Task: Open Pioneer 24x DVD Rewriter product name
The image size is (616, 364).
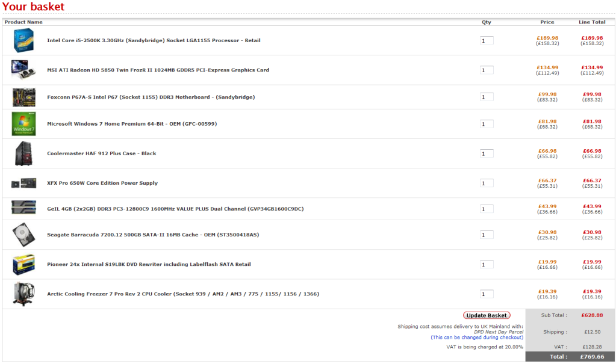Action: [x=149, y=265]
